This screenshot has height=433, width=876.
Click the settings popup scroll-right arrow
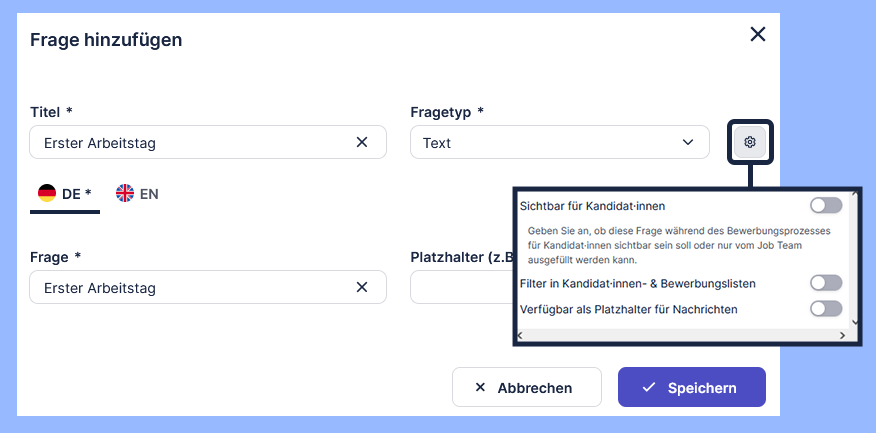click(x=845, y=335)
